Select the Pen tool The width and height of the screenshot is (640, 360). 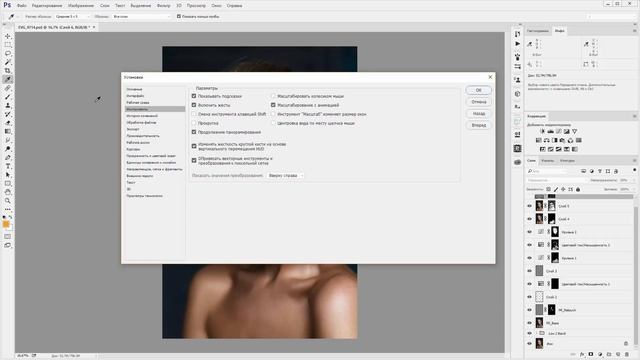click(8, 157)
